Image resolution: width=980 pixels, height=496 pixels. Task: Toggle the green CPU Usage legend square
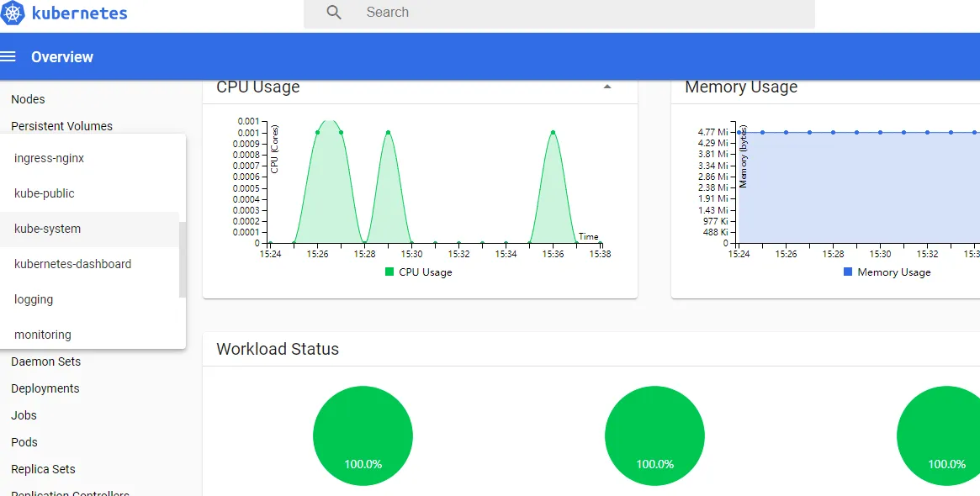coord(389,272)
